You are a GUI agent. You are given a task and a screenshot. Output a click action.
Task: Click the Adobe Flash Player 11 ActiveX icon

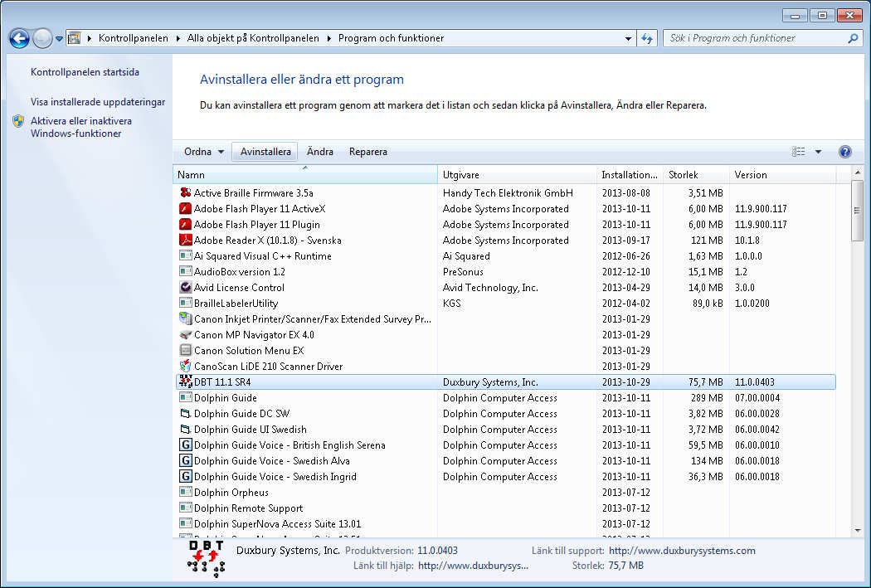[x=186, y=209]
